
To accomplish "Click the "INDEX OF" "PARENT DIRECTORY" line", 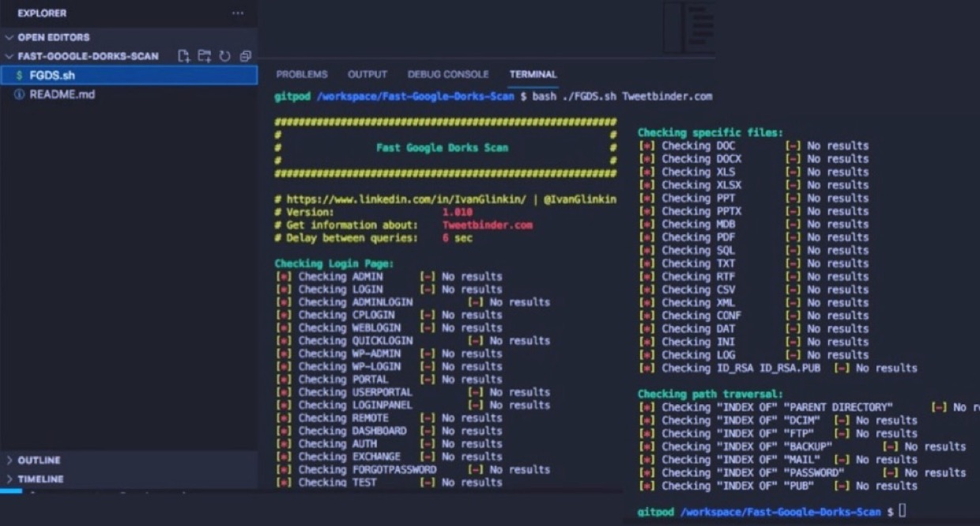I will point(808,407).
